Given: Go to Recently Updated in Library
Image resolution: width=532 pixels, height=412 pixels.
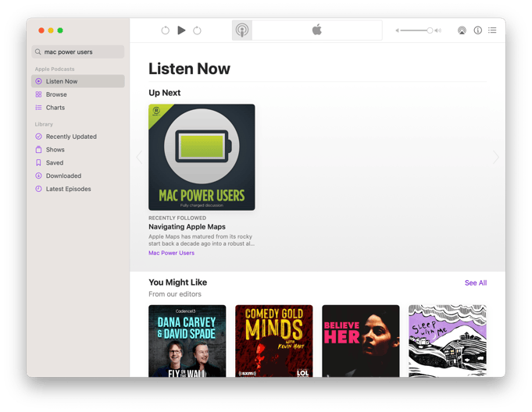Looking at the screenshot, I should click(x=77, y=137).
